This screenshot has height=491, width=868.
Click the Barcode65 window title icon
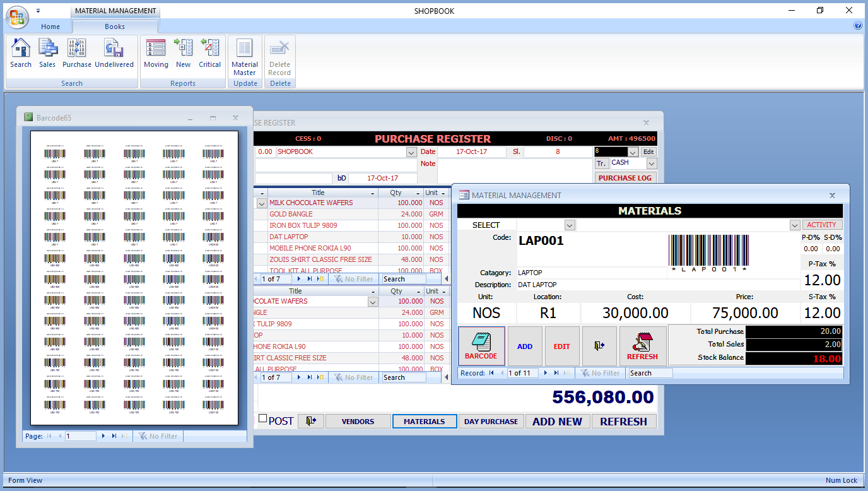click(x=28, y=117)
